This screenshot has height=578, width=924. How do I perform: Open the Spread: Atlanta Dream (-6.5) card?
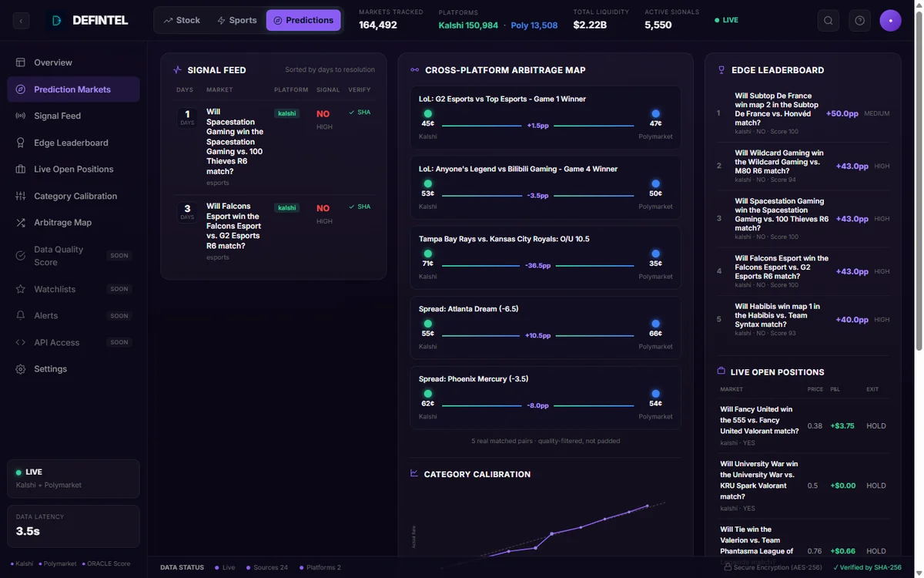545,328
